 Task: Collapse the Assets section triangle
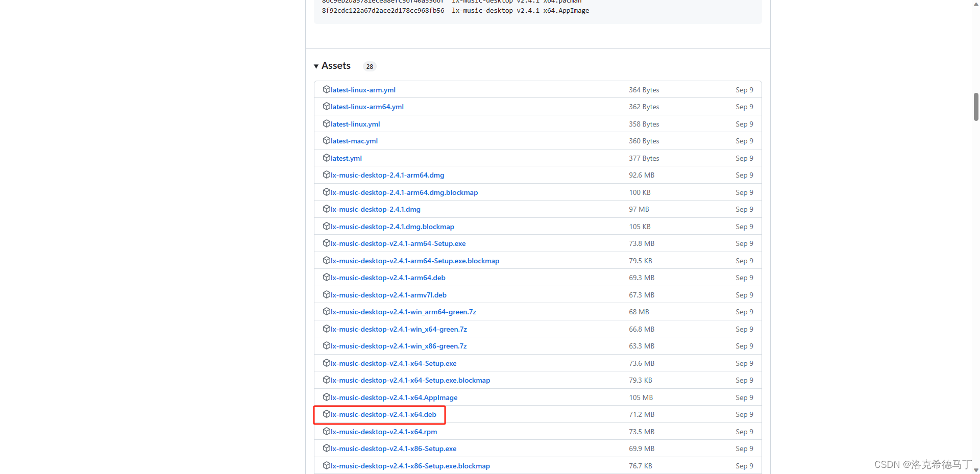(x=316, y=66)
